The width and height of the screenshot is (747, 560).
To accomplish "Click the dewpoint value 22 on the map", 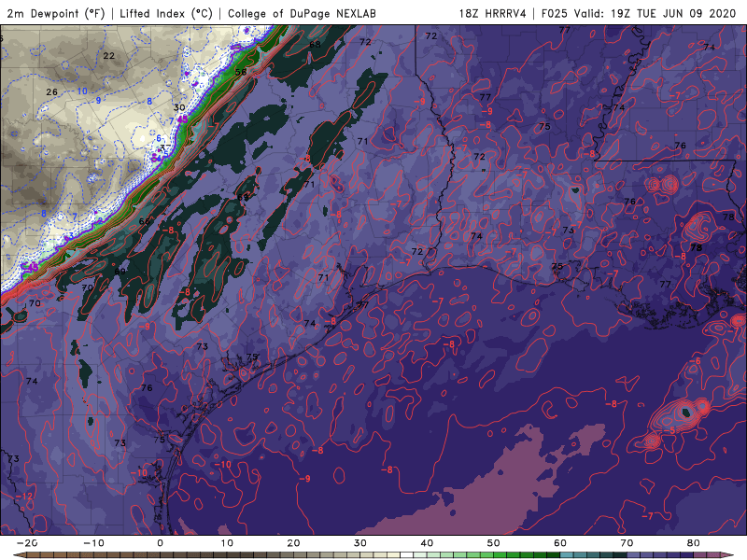I will coord(108,56).
